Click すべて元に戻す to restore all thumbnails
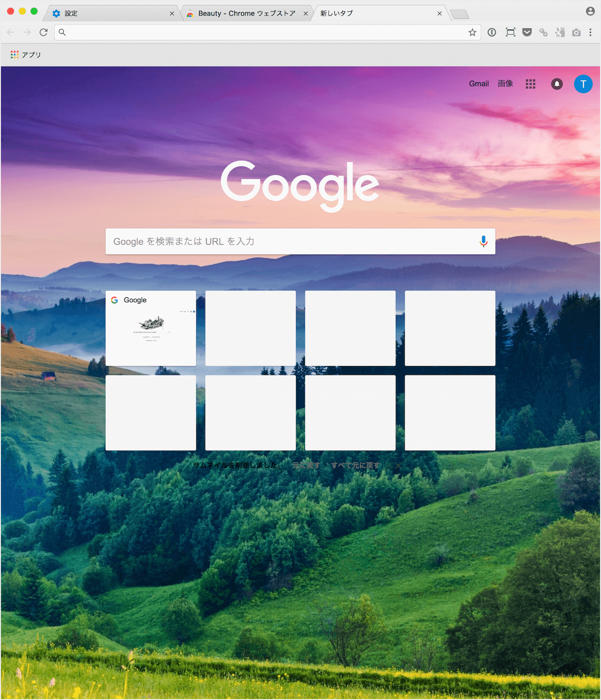 click(x=355, y=466)
